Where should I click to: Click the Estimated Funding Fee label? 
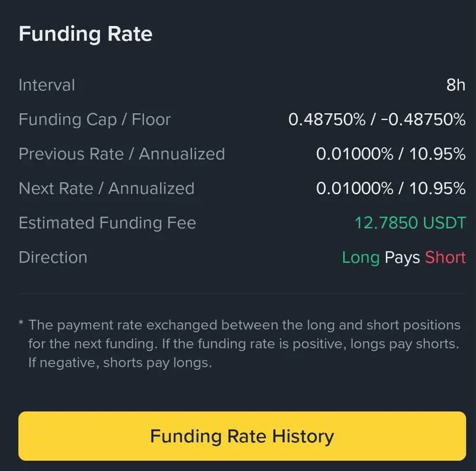point(107,223)
